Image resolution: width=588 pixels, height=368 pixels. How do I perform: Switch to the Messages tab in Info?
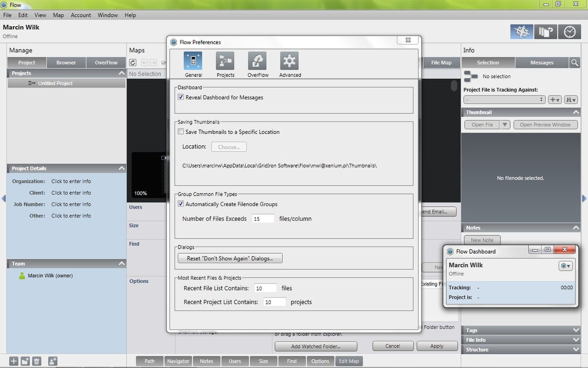coord(542,63)
